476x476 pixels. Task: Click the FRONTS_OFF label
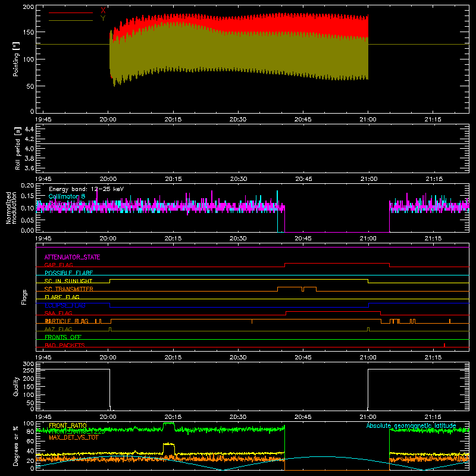[63, 337]
